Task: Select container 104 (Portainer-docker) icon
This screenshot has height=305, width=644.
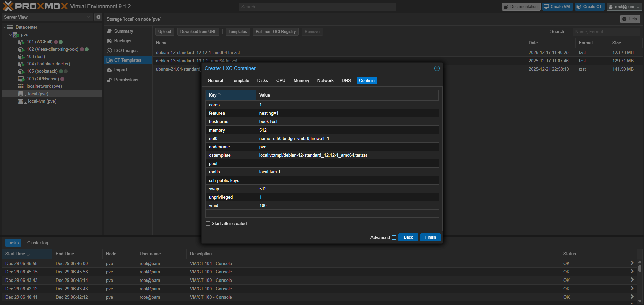Action: (x=21, y=64)
